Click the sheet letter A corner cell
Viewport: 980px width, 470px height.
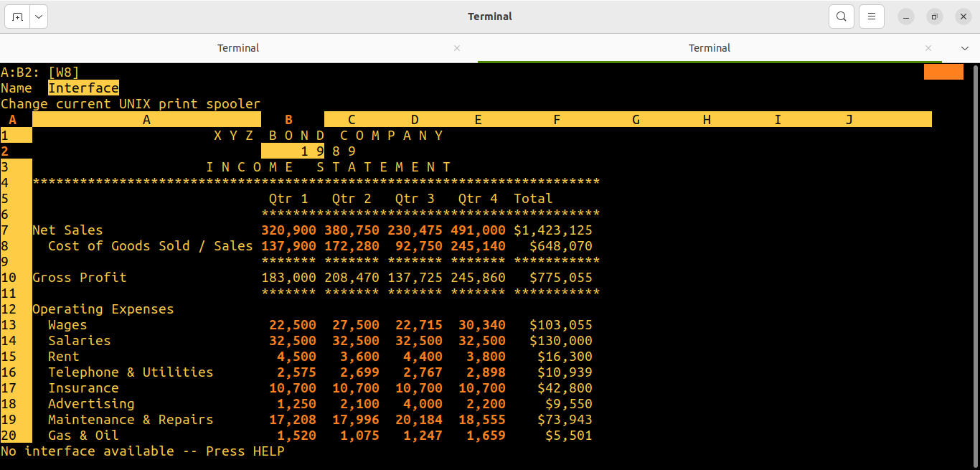(x=13, y=120)
